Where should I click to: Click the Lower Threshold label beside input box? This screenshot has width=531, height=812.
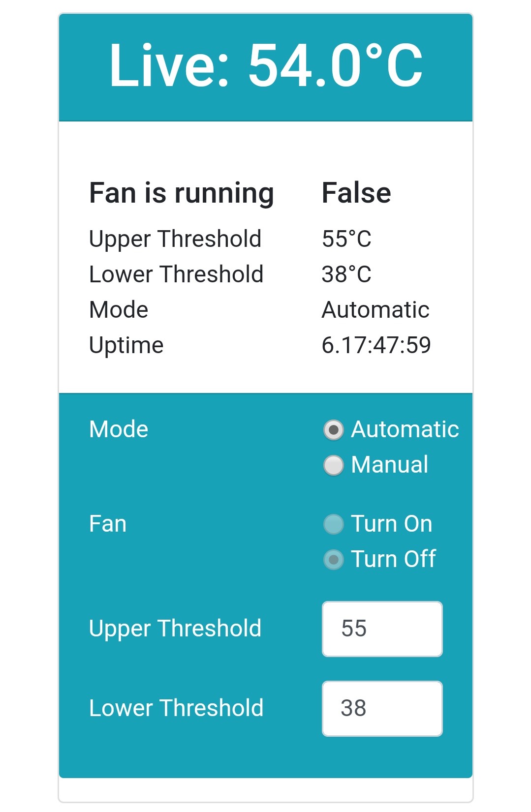click(x=176, y=708)
